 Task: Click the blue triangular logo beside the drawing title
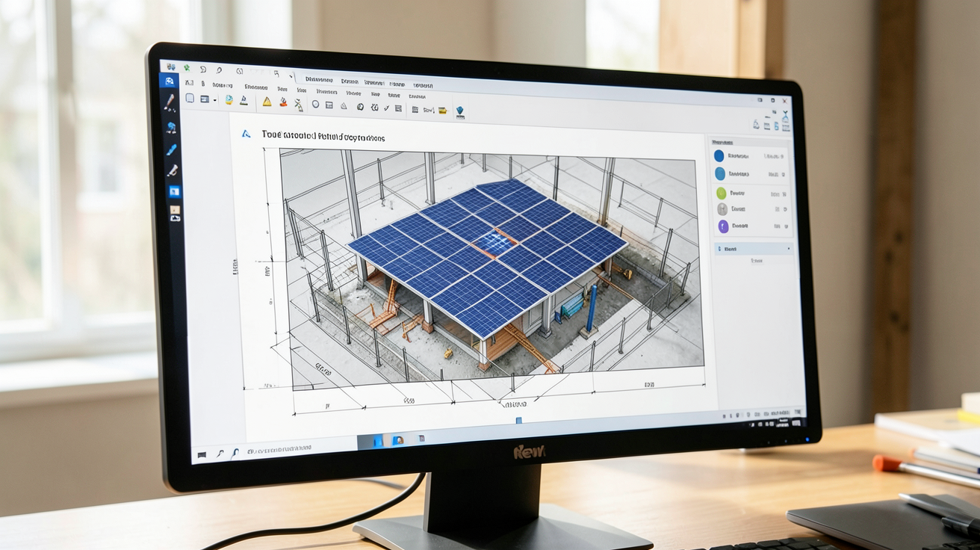coord(246,134)
